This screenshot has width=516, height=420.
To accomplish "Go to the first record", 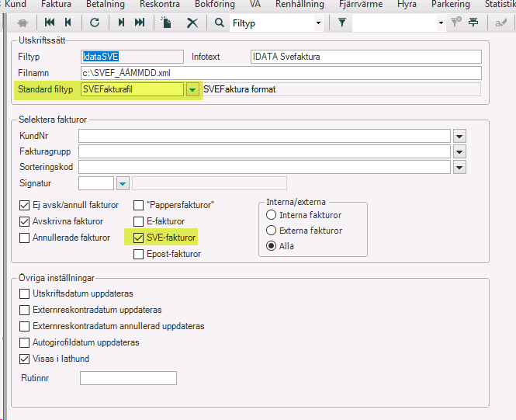I will pos(48,23).
